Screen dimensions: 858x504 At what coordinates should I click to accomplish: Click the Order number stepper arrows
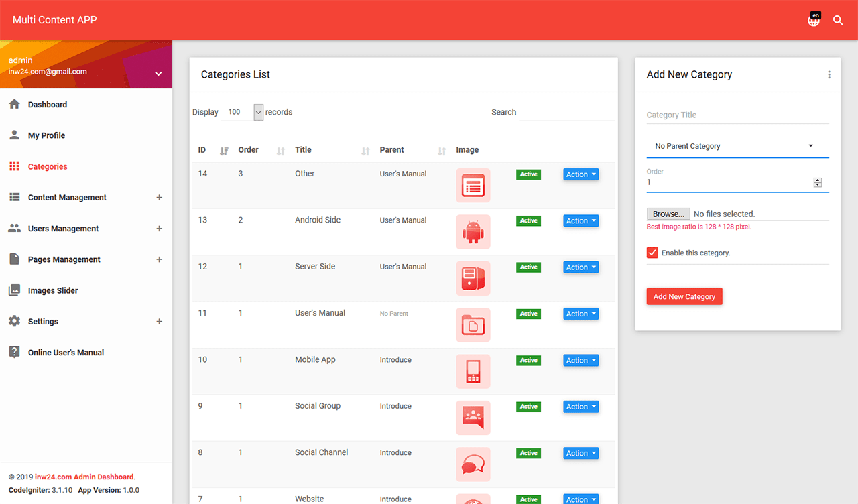817,182
